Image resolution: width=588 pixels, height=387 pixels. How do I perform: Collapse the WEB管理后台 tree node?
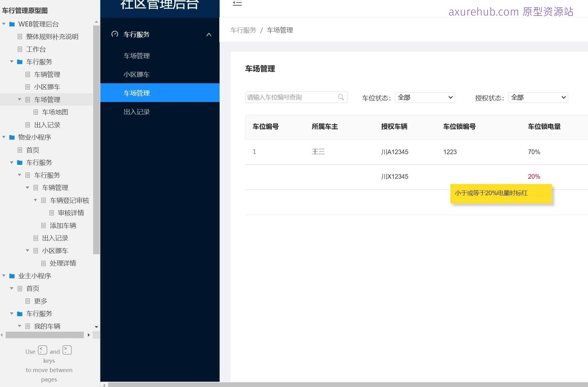point(3,24)
